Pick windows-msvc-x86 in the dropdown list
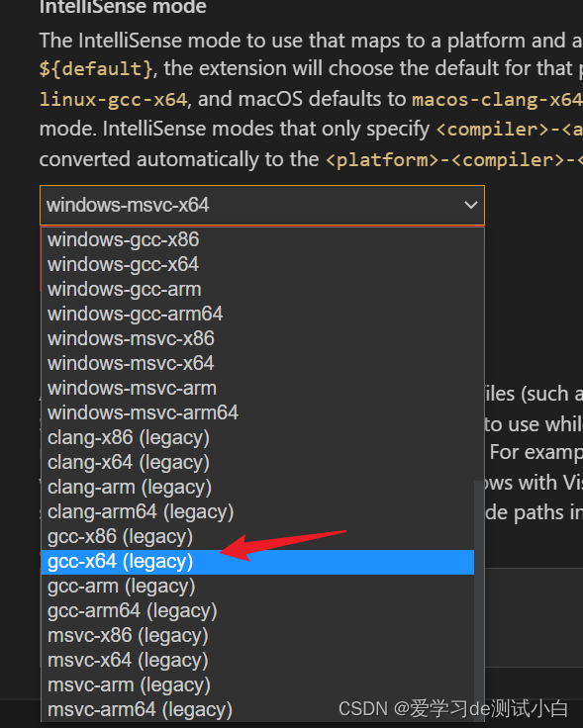 tap(257, 338)
